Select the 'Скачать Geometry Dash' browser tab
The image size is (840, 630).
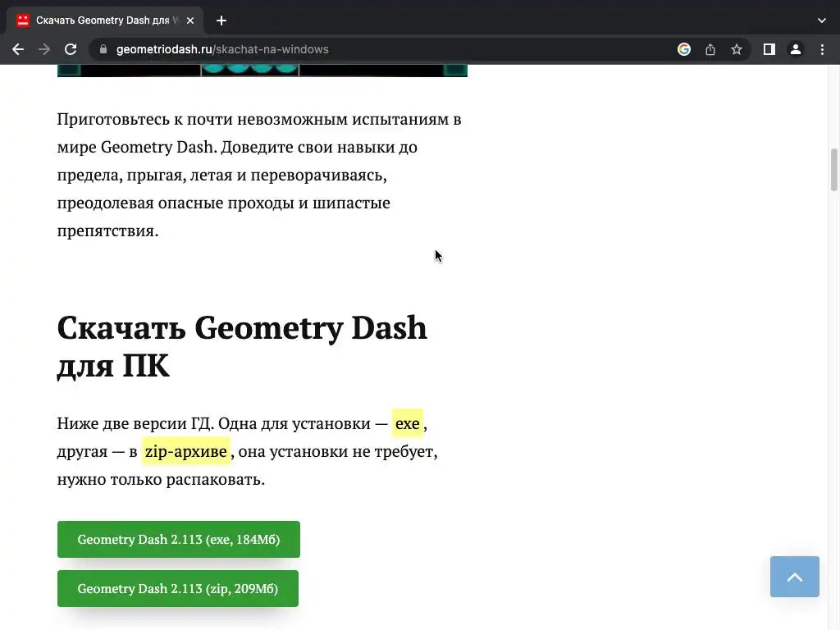105,21
